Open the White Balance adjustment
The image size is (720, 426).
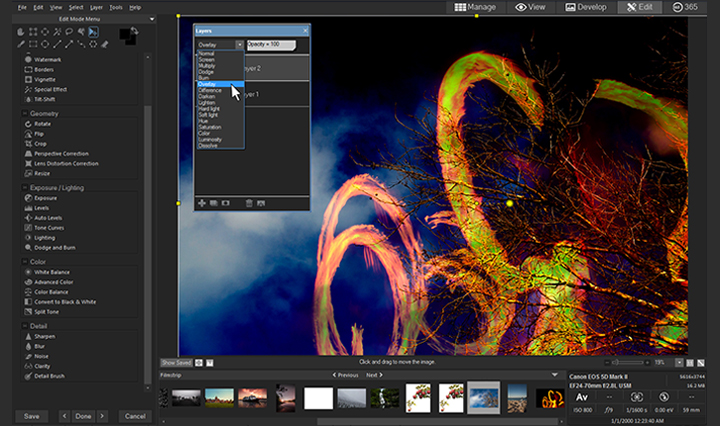coord(52,272)
